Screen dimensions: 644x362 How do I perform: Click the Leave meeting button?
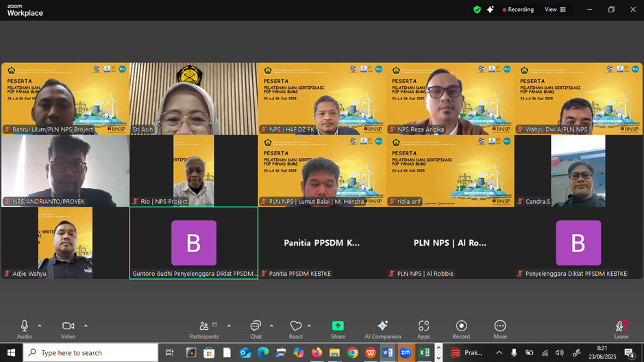[x=621, y=330]
